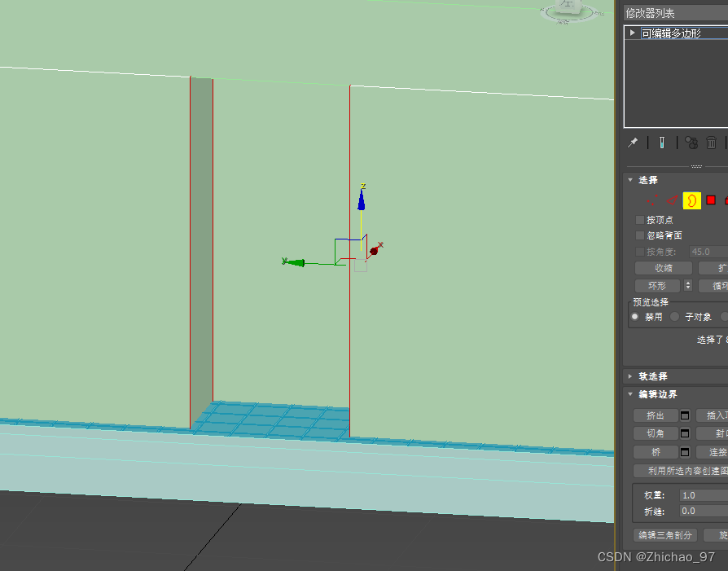Screen dimensions: 728x571
Task: Select Edge sub-object level triangle icon
Action: click(x=672, y=200)
